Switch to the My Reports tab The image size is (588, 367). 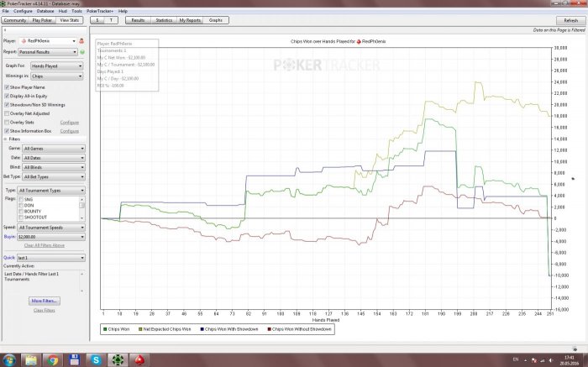(x=190, y=20)
